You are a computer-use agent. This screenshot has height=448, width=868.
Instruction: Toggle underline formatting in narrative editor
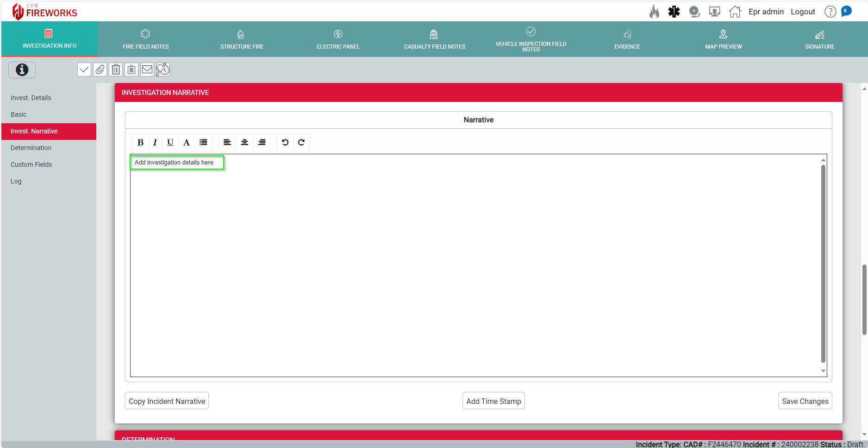(x=170, y=142)
